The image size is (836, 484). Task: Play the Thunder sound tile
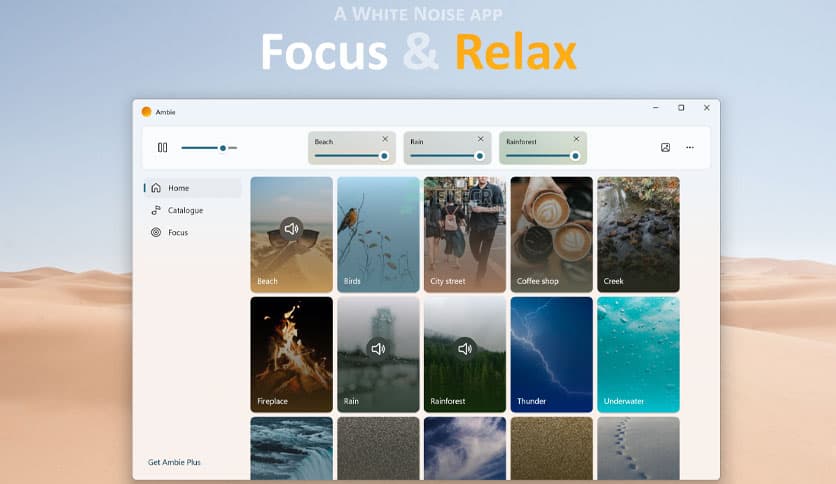click(551, 354)
